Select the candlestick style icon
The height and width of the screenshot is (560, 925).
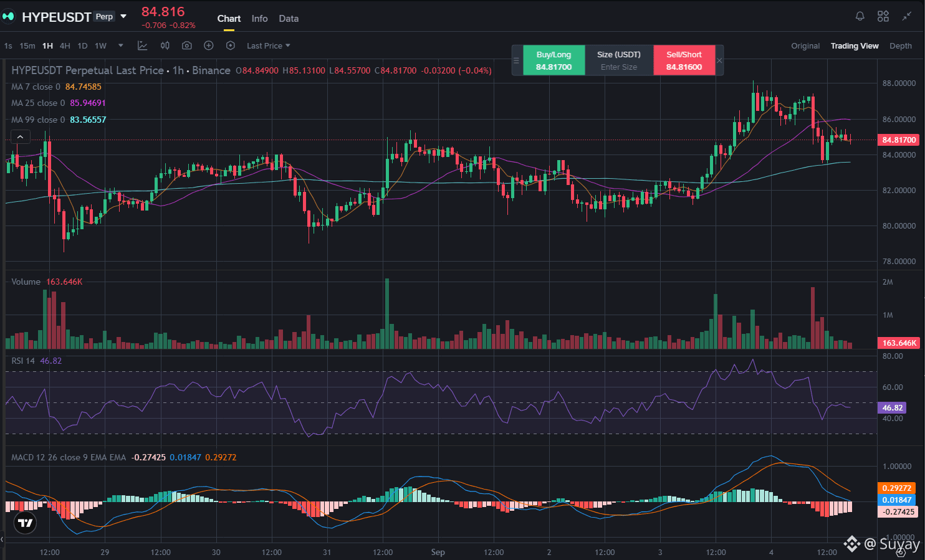coord(165,45)
